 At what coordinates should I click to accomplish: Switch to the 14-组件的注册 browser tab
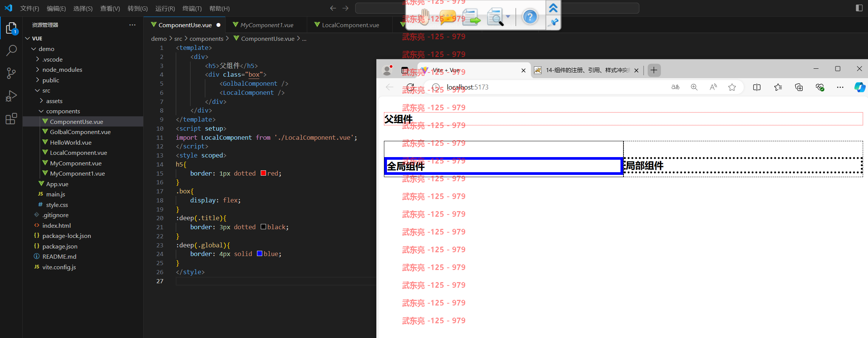click(x=587, y=70)
